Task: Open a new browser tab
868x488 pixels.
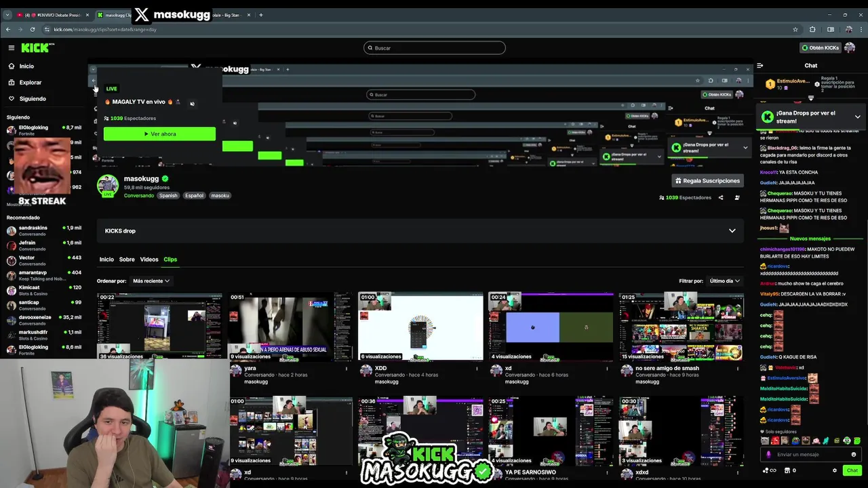Action: 260,15
